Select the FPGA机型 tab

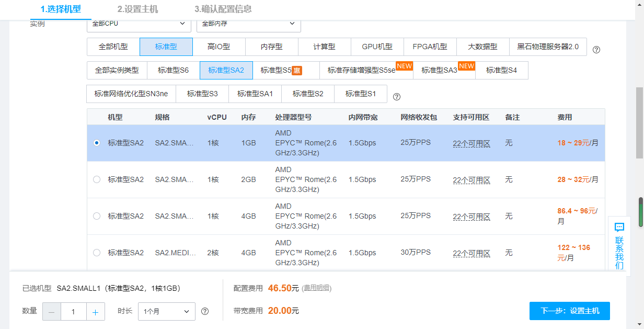pos(430,47)
